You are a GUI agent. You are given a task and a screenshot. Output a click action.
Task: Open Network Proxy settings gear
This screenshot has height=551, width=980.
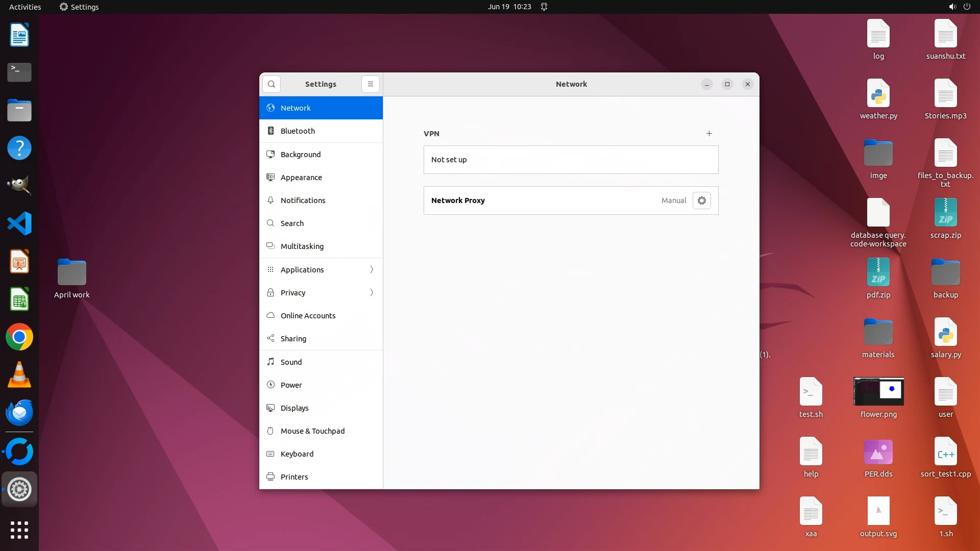point(702,201)
